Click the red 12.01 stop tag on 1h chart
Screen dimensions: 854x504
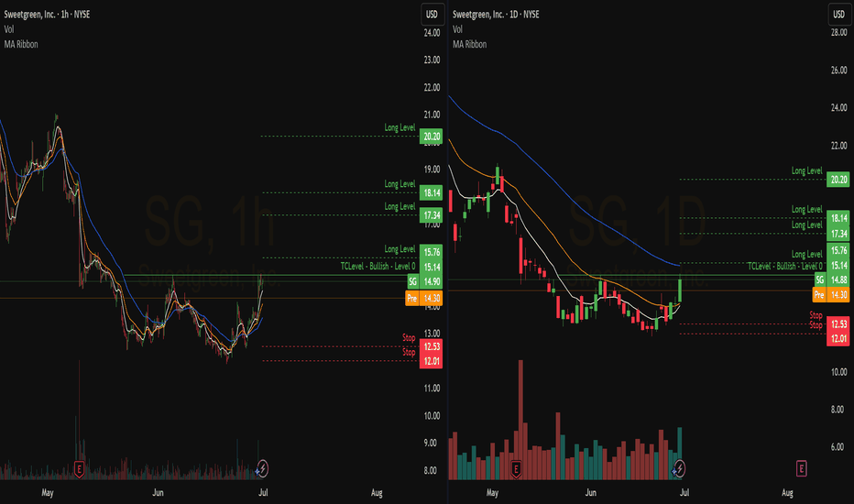[431, 361]
